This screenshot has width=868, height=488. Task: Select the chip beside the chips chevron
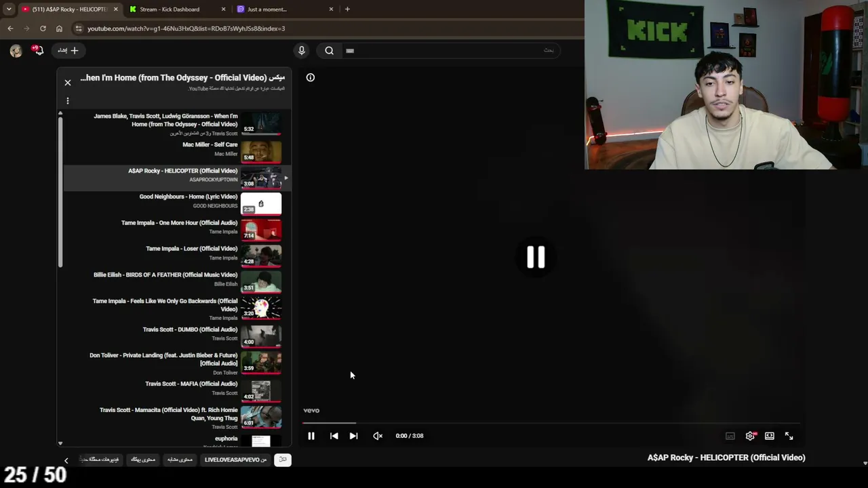click(99, 460)
